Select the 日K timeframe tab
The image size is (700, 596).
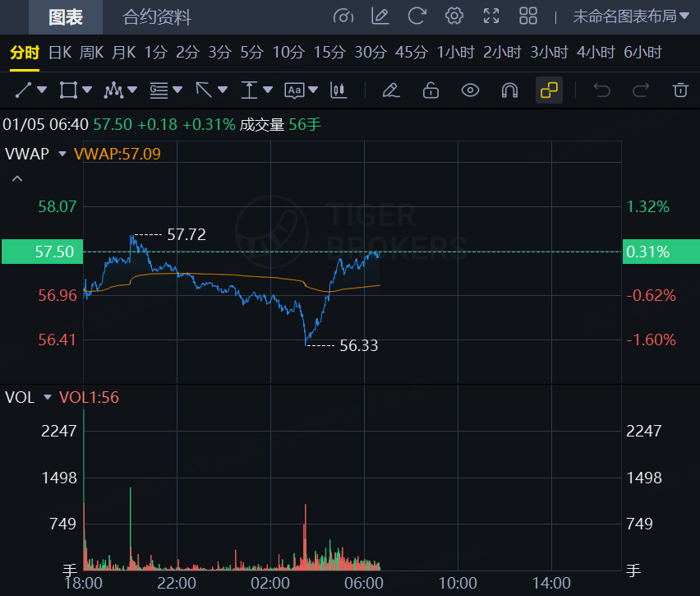pyautogui.click(x=60, y=53)
